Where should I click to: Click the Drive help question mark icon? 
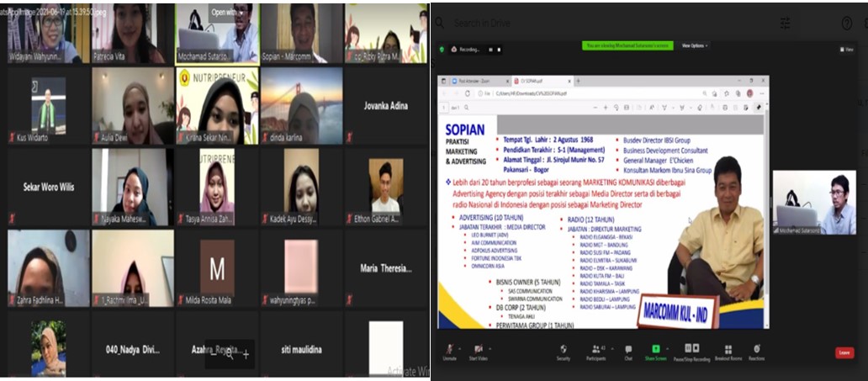[847, 23]
